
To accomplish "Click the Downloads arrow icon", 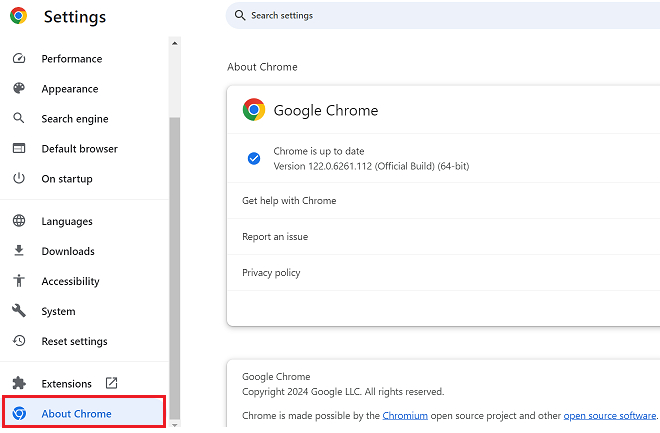I will pos(18,251).
